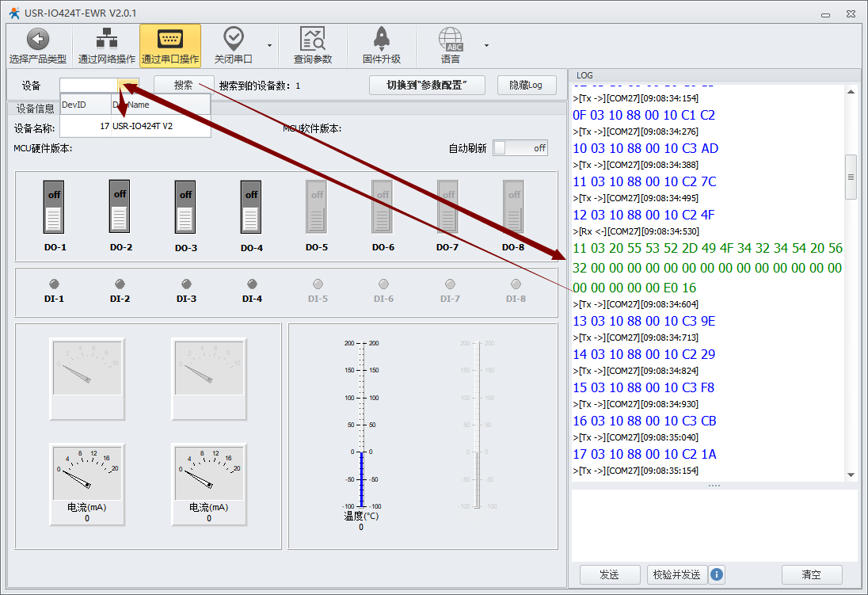Open the firmware upgrade rocket icon

[x=382, y=45]
